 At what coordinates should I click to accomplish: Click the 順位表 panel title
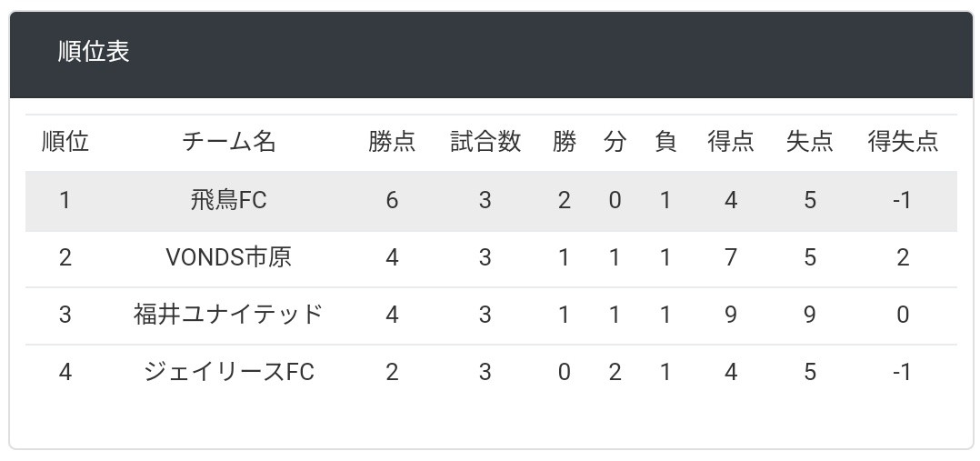94,51
